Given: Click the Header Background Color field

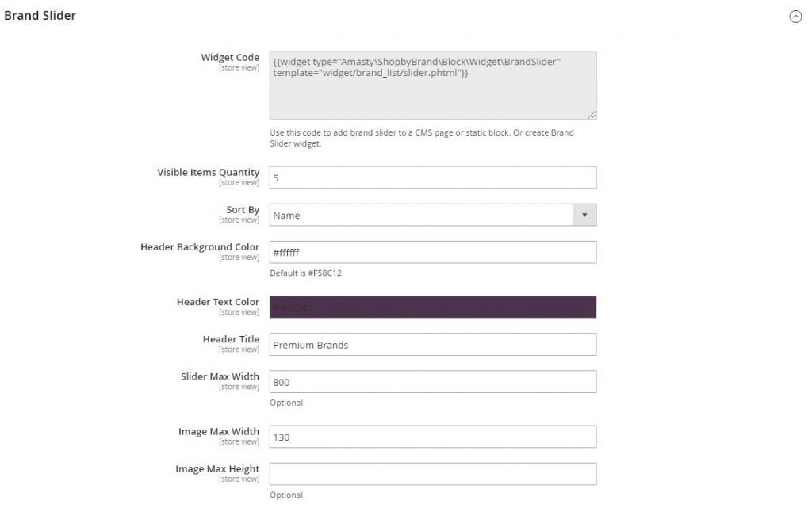Looking at the screenshot, I should [432, 252].
